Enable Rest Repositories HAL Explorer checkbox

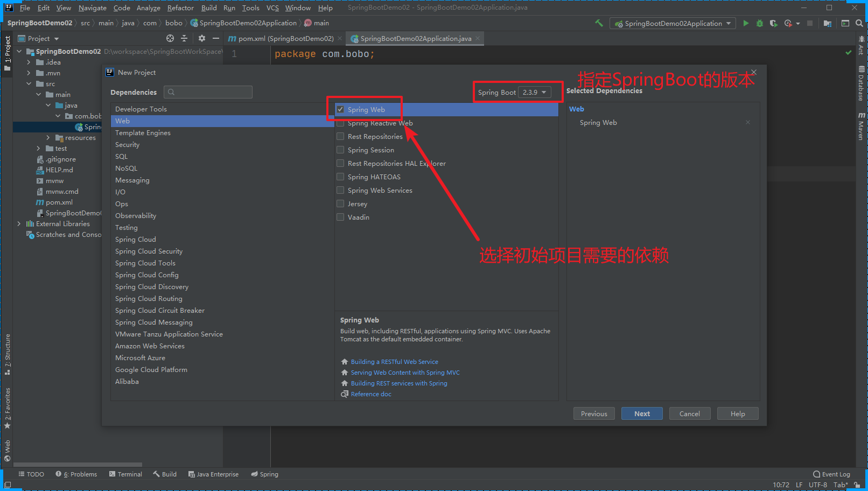(x=340, y=163)
